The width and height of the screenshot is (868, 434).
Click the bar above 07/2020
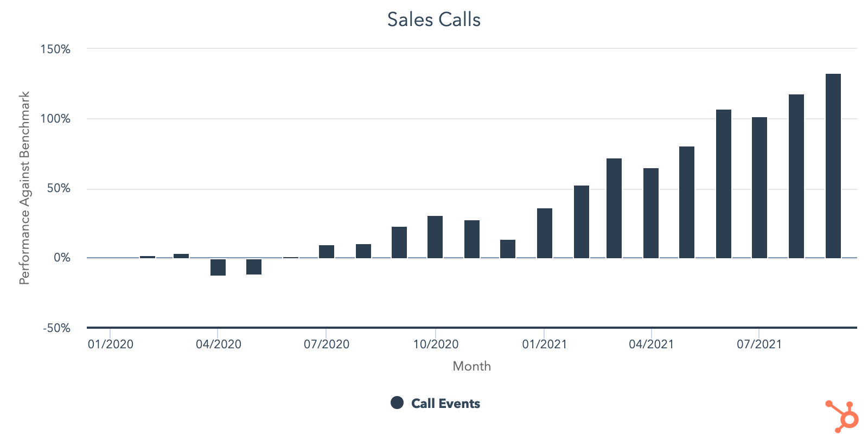click(327, 252)
